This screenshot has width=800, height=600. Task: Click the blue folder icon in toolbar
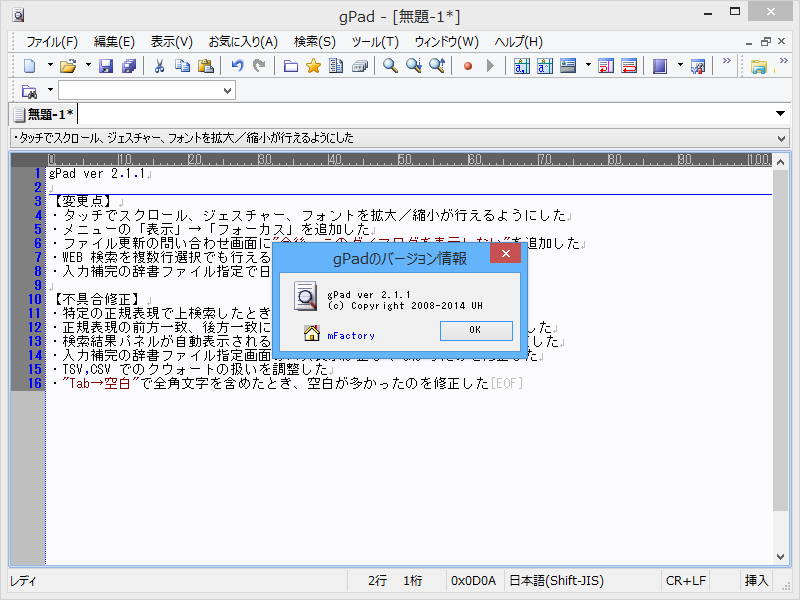click(291, 66)
